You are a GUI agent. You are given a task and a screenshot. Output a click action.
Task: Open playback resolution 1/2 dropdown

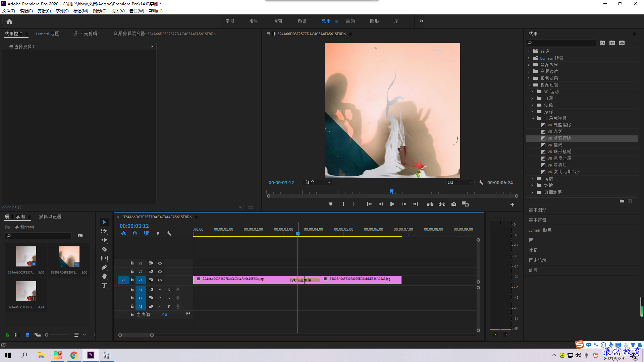(460, 182)
